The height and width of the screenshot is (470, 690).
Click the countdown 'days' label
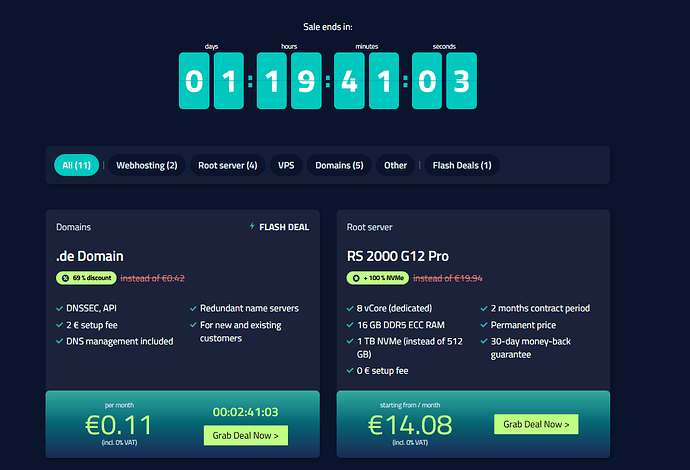tap(211, 46)
